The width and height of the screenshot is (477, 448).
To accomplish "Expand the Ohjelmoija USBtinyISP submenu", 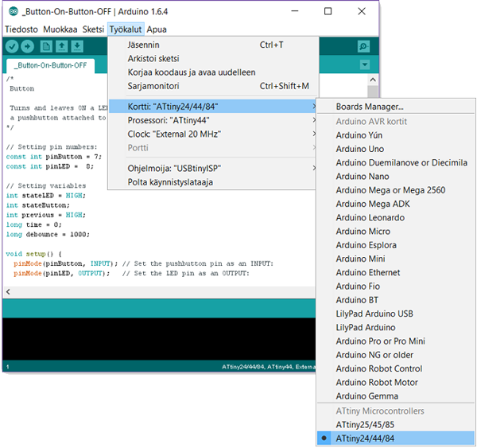I will (x=212, y=168).
